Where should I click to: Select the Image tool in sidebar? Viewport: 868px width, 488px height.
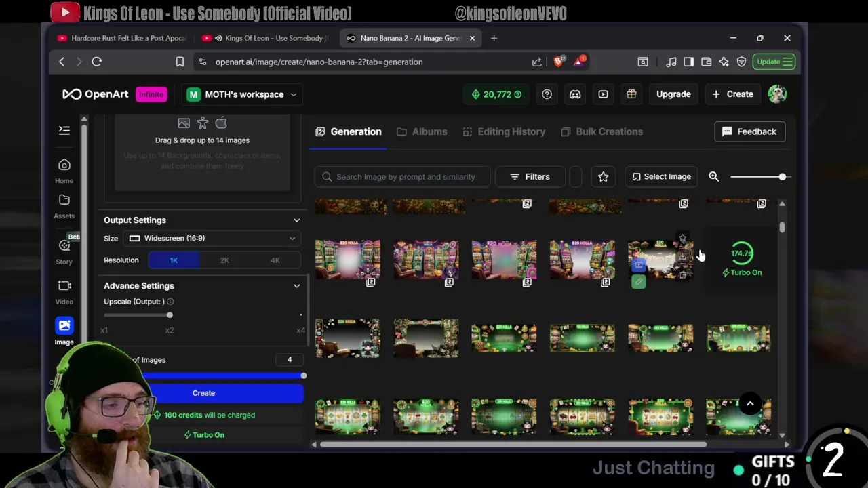point(64,331)
